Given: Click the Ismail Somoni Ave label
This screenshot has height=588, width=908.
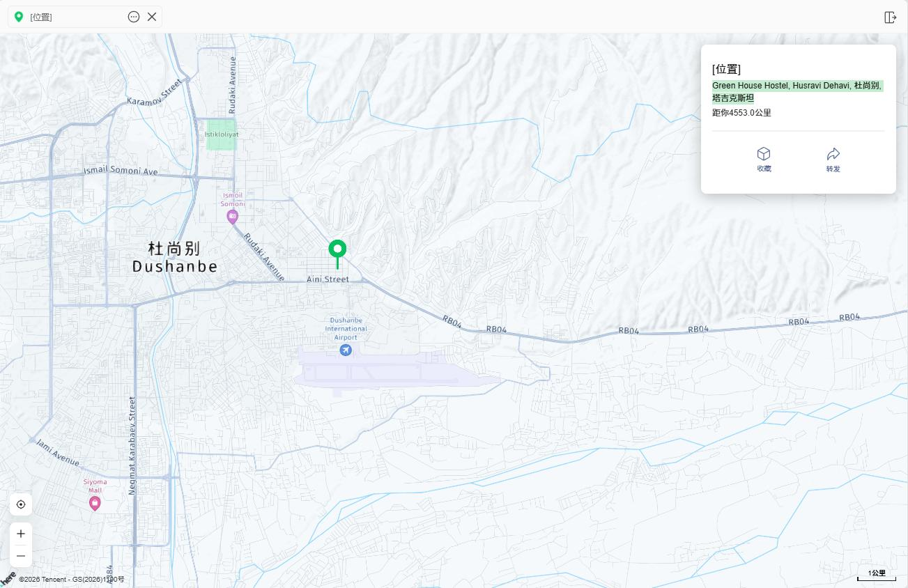Looking at the screenshot, I should coord(121,171).
